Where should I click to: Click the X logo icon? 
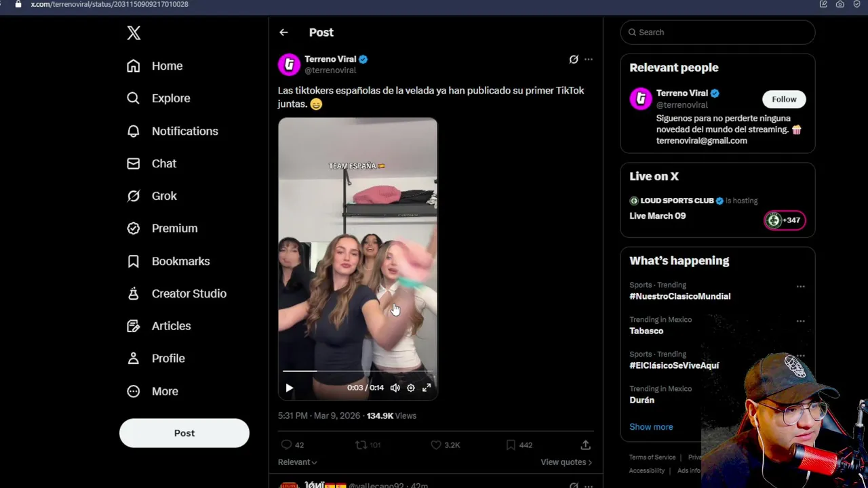coord(134,33)
